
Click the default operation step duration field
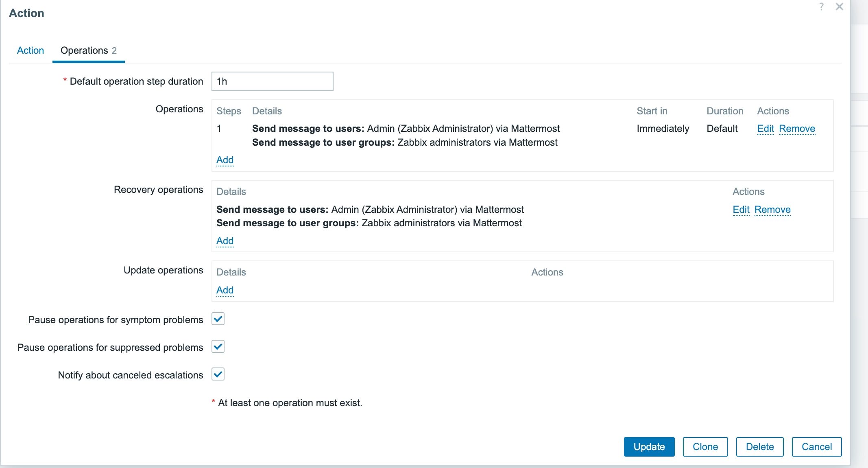point(273,81)
